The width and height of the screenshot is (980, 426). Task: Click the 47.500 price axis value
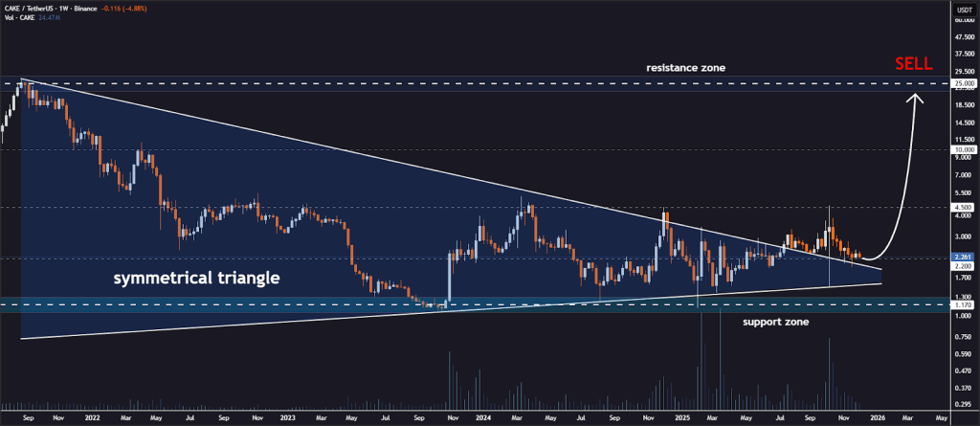(966, 37)
